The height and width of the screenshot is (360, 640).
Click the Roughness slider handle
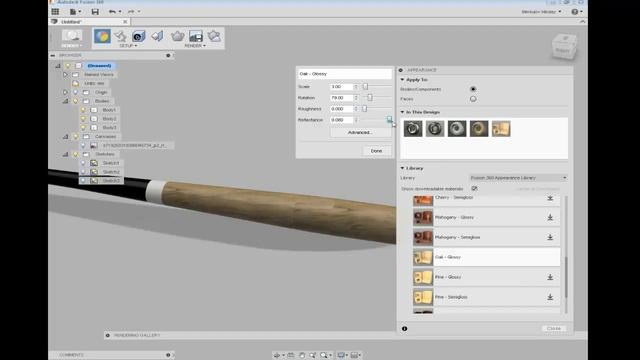point(364,109)
